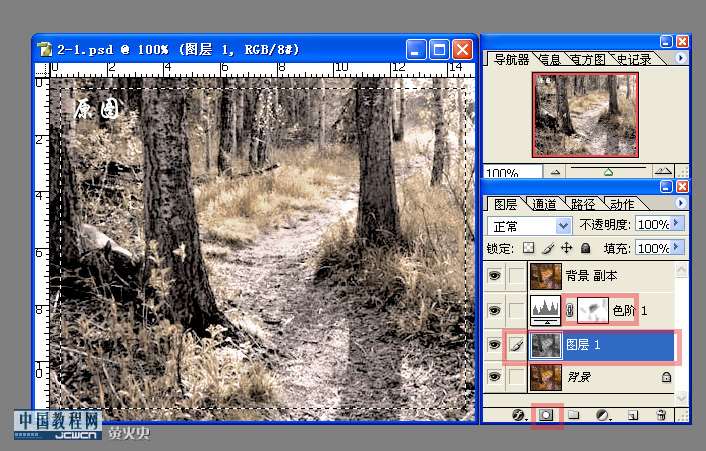Close the 2-1.psd document window
Screen dimensions: 706x451
462,49
